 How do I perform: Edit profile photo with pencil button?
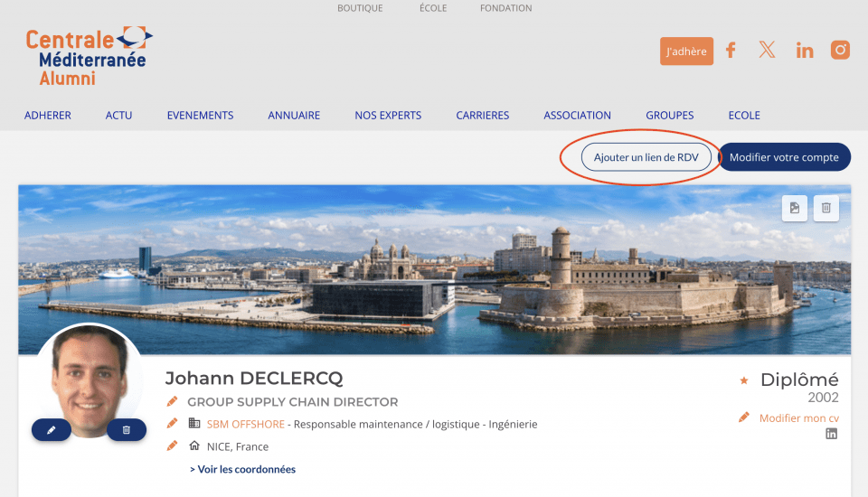pyautogui.click(x=51, y=430)
